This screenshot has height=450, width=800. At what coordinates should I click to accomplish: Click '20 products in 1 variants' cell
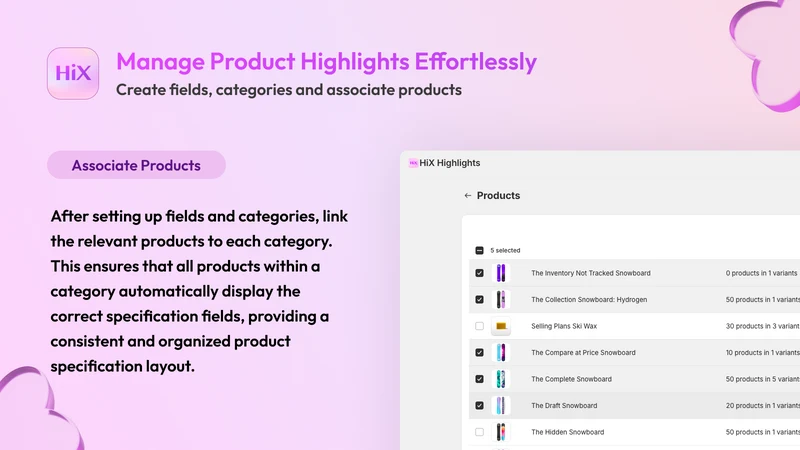click(x=763, y=406)
